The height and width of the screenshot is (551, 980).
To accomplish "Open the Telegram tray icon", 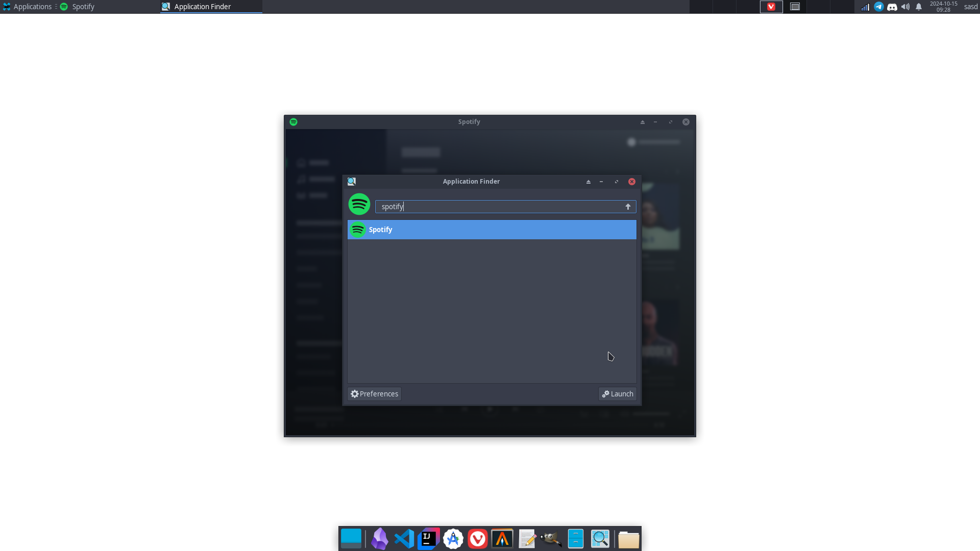I will 878,7.
